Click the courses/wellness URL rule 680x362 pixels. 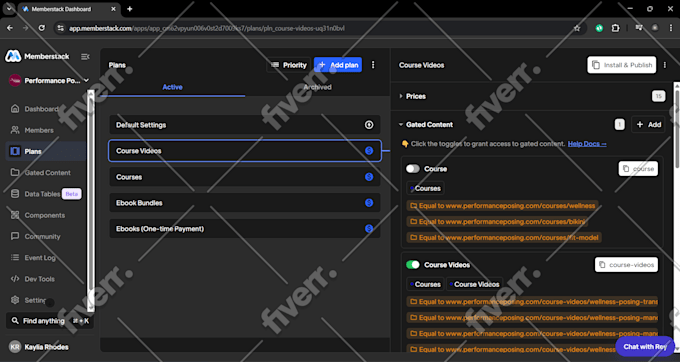[x=503, y=205]
